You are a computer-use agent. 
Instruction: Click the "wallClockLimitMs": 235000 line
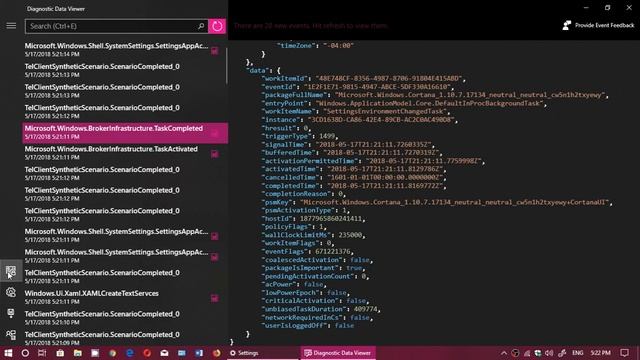tap(313, 235)
